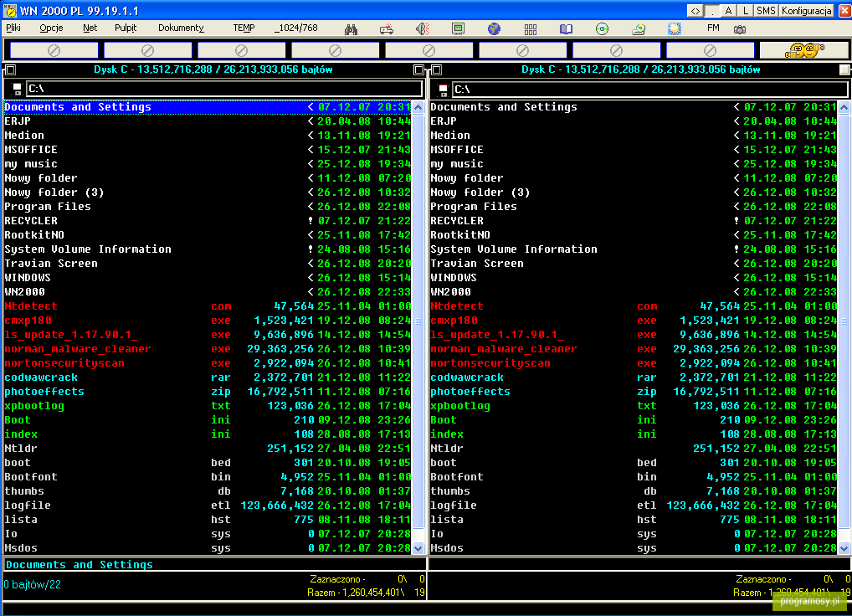This screenshot has width=852, height=616.
Task: Open the TEMP menu item
Action: [244, 28]
